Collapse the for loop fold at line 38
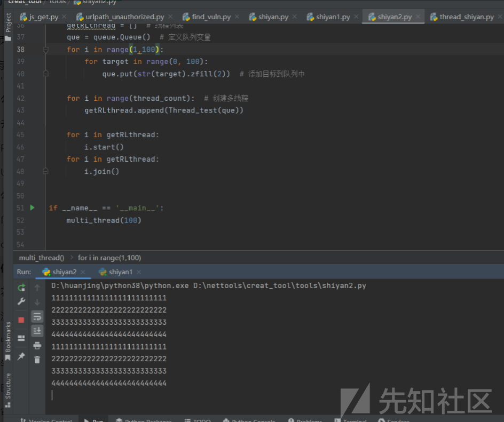Screen dimensions: 504x422 pyautogui.click(x=45, y=50)
